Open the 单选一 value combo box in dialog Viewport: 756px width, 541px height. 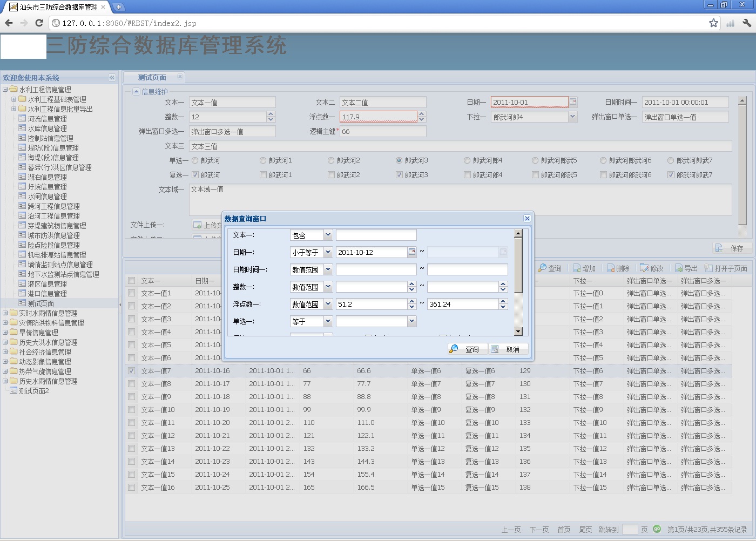pyautogui.click(x=412, y=321)
